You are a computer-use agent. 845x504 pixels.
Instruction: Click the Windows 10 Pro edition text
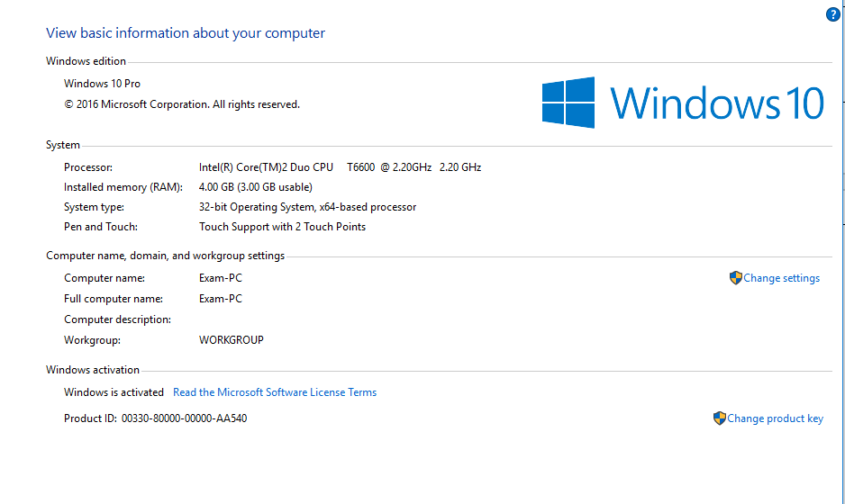[102, 84]
